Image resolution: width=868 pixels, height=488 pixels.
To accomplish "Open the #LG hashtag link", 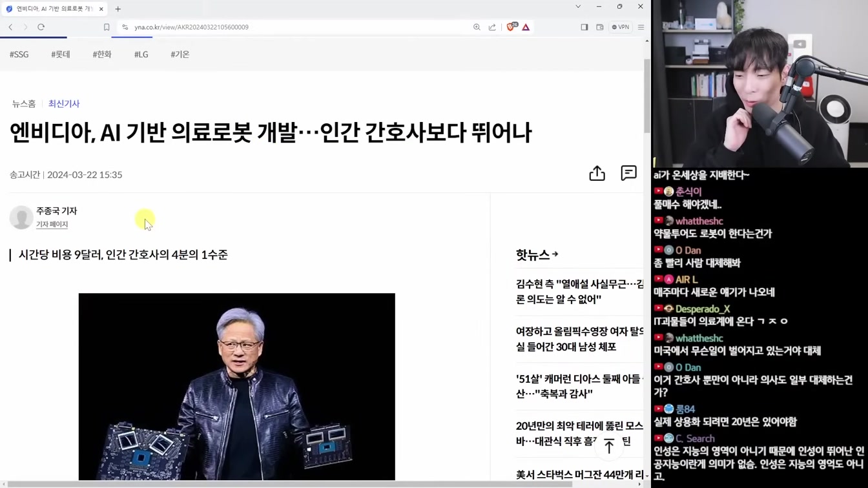I will (x=141, y=54).
